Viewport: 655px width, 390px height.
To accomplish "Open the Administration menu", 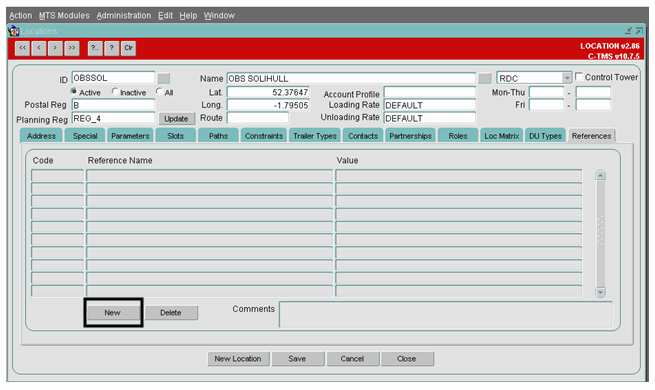I will (124, 16).
